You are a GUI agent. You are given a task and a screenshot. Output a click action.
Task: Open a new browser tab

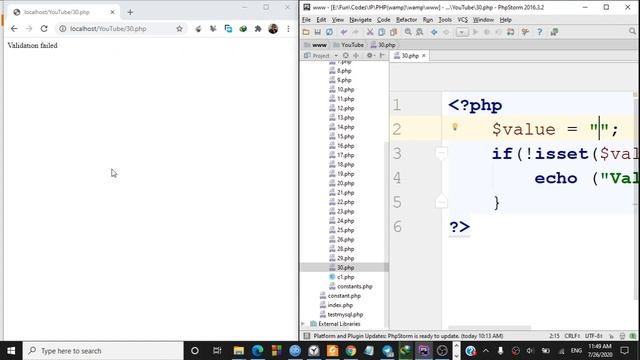pyautogui.click(x=130, y=12)
